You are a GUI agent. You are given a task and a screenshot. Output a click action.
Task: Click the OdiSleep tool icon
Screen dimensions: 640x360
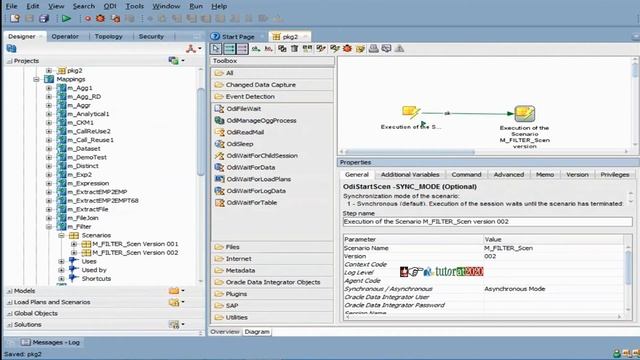[x=219, y=144]
